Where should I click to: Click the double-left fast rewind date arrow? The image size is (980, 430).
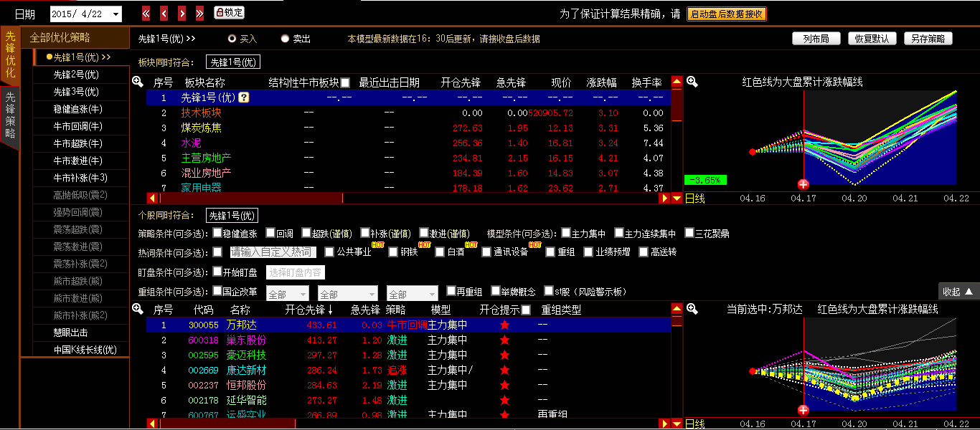(x=146, y=14)
